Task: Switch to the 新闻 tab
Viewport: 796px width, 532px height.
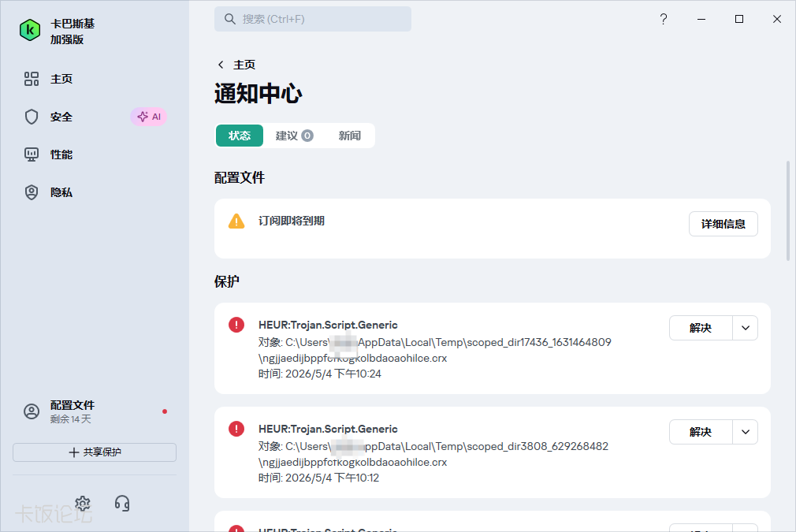Action: coord(350,136)
